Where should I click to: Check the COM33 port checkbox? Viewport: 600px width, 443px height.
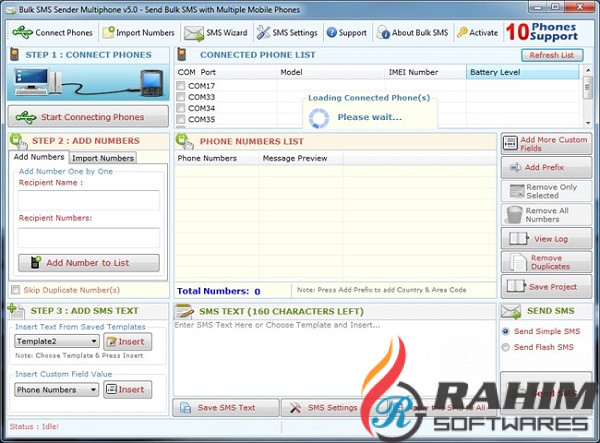click(181, 97)
